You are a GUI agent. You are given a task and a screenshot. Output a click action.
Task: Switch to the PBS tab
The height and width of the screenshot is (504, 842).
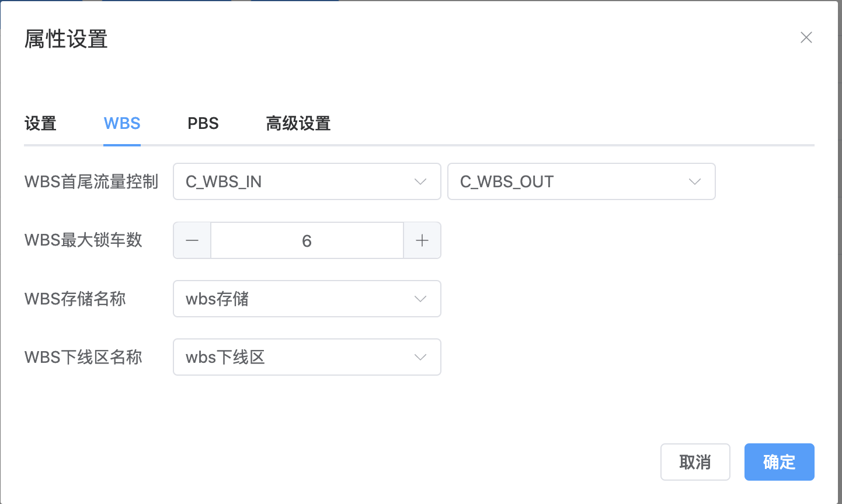(x=203, y=124)
